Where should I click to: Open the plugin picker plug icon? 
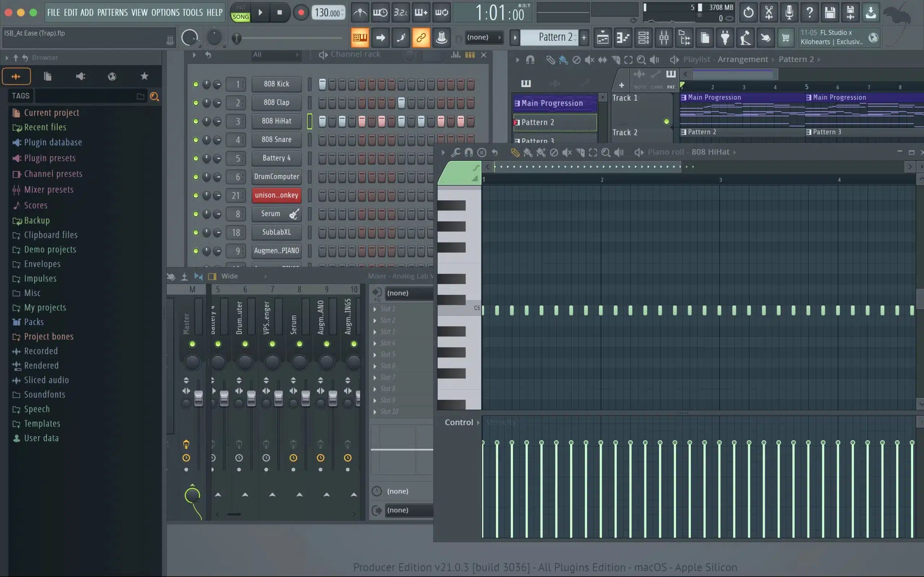[725, 38]
